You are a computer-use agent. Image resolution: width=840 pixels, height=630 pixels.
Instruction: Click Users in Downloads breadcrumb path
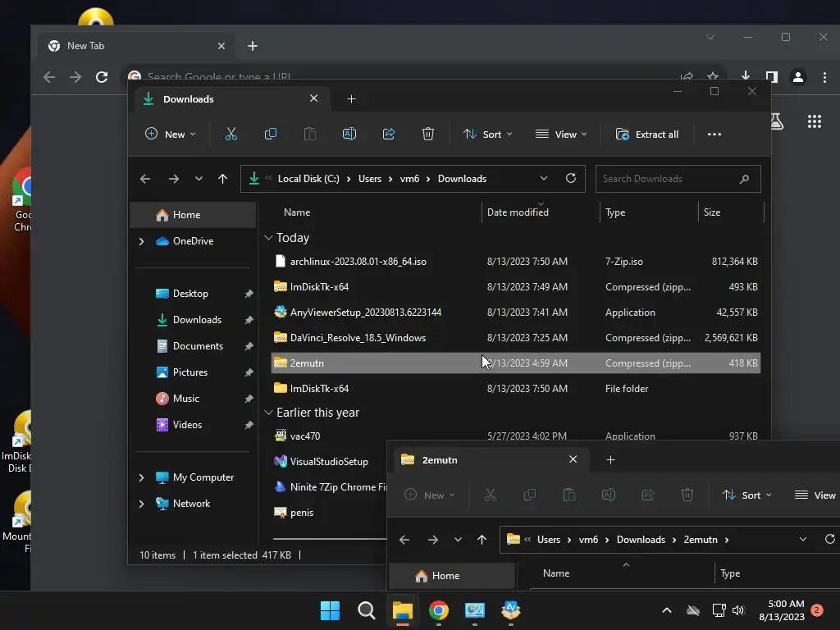click(370, 179)
